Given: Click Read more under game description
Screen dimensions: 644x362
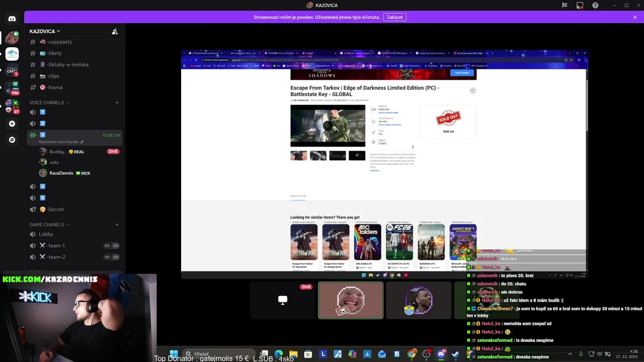Looking at the screenshot, I should (x=374, y=171).
